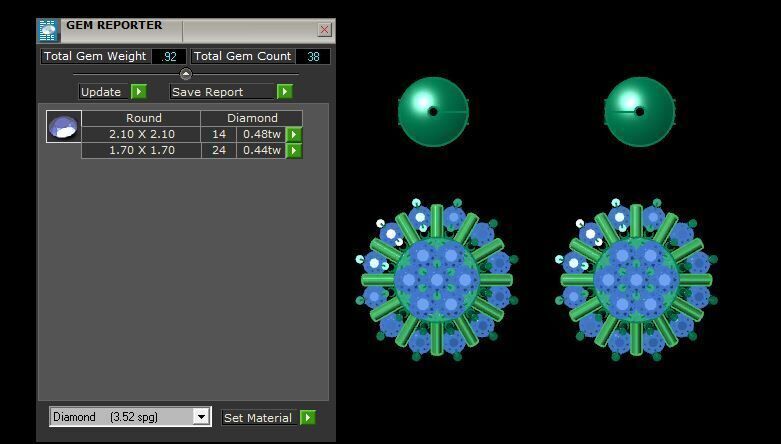This screenshot has width=781, height=444.
Task: Click the Total Gem Count value 38
Action: pyautogui.click(x=313, y=56)
